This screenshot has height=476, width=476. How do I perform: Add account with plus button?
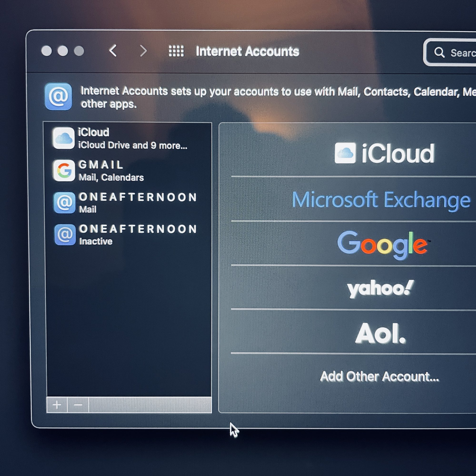click(57, 405)
